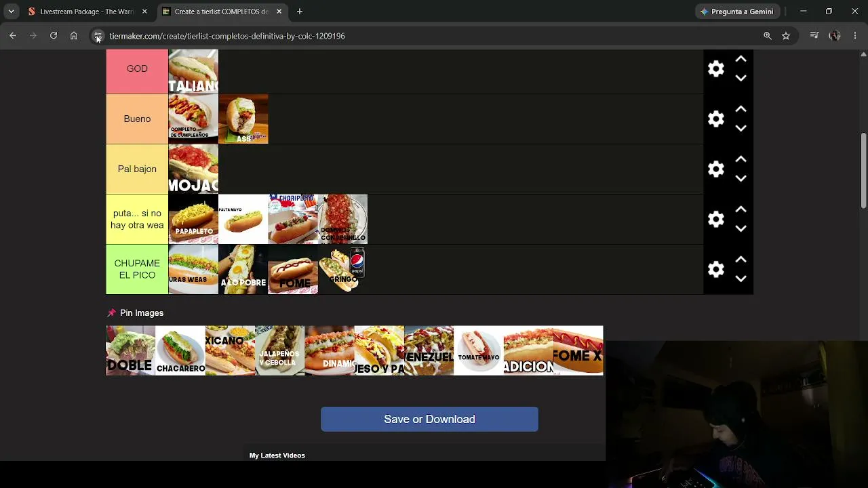The width and height of the screenshot is (868, 488).
Task: Click the Save or Download button
Action: tap(429, 419)
